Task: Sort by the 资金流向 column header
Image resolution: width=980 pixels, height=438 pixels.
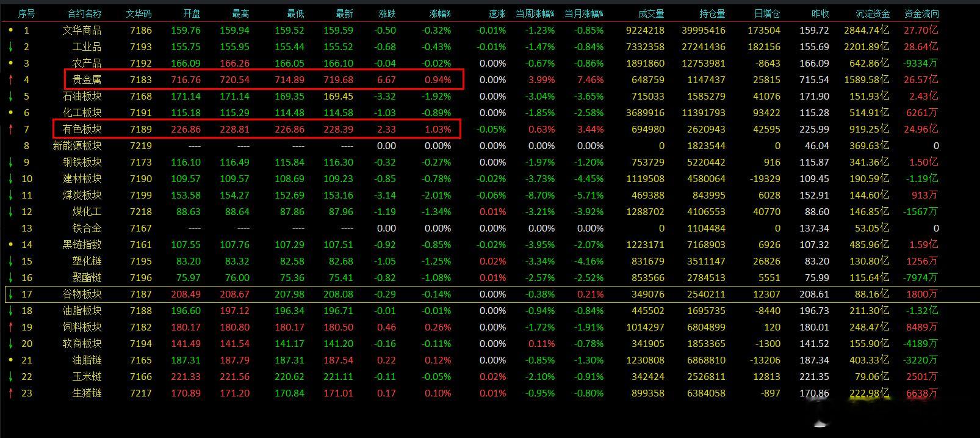Action: coord(921,13)
